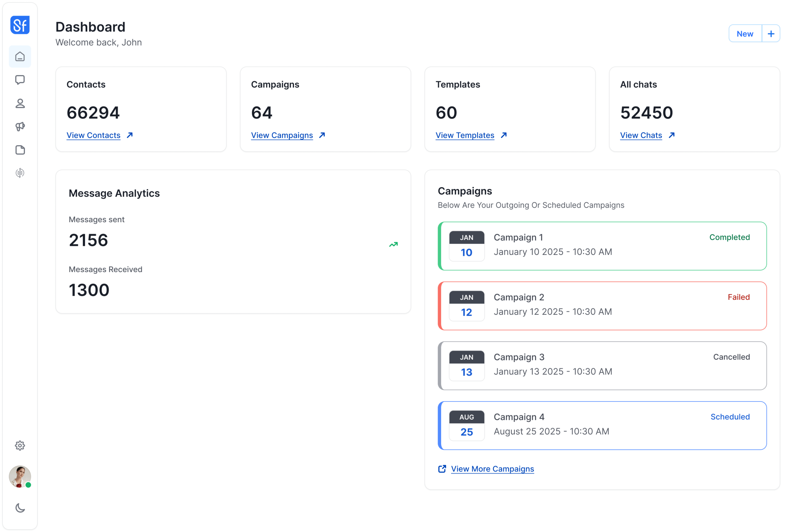Open contacts using the person icon
This screenshot has height=532, width=798.
[20, 103]
